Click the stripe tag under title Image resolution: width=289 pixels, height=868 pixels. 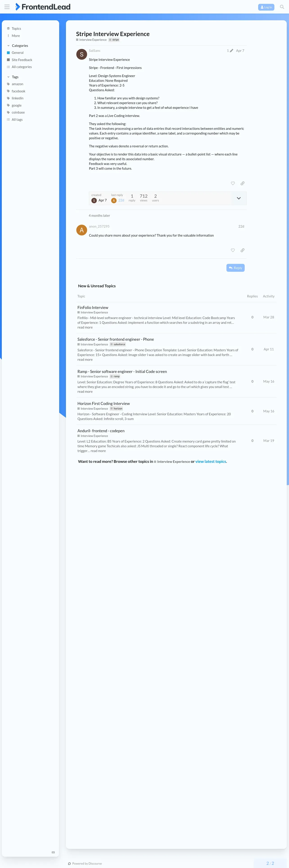[114, 40]
